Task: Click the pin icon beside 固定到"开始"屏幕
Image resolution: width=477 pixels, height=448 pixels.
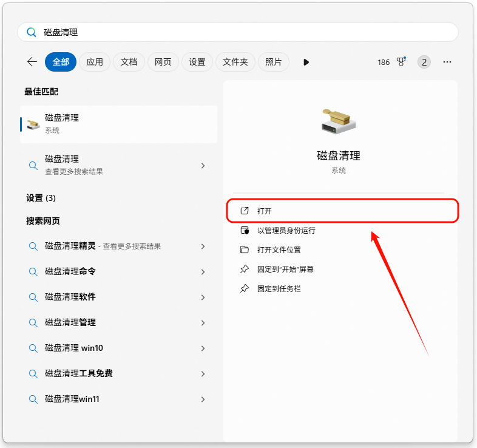Action: click(x=245, y=270)
